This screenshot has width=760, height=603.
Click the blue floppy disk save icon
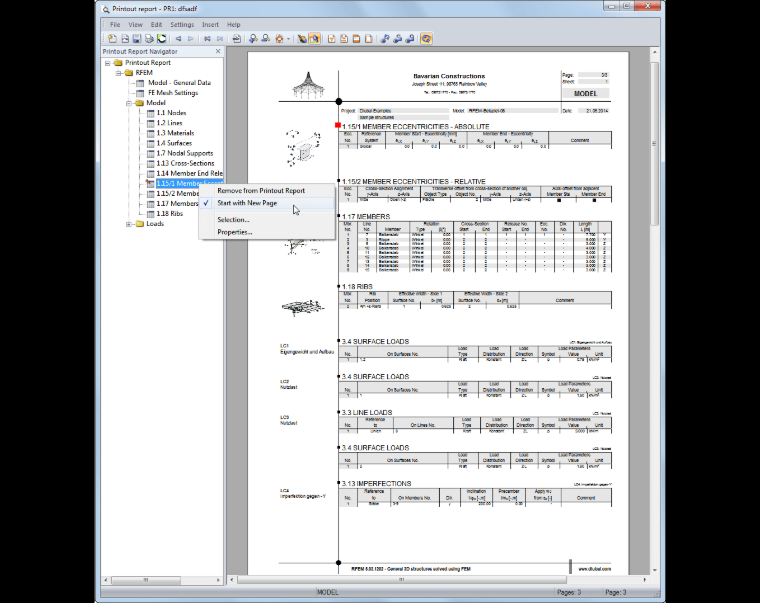(x=137, y=39)
